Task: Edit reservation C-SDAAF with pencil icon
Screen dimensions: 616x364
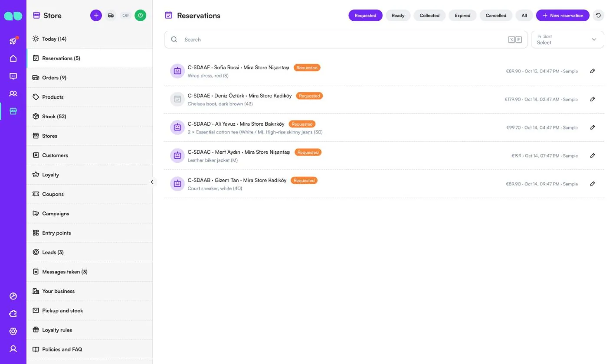Action: (593, 71)
